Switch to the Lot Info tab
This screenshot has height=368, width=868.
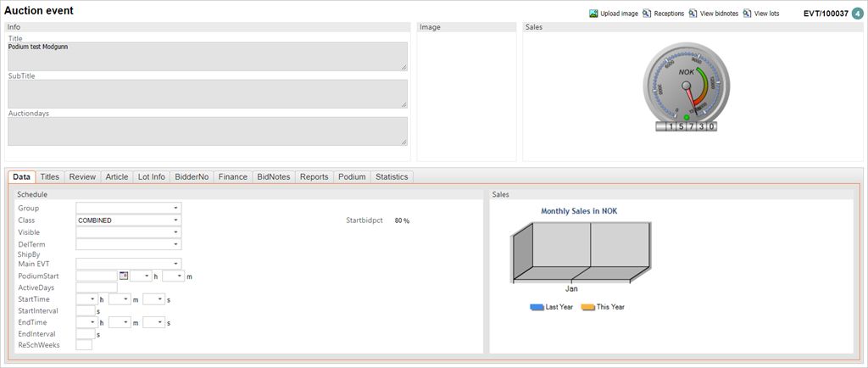point(152,176)
